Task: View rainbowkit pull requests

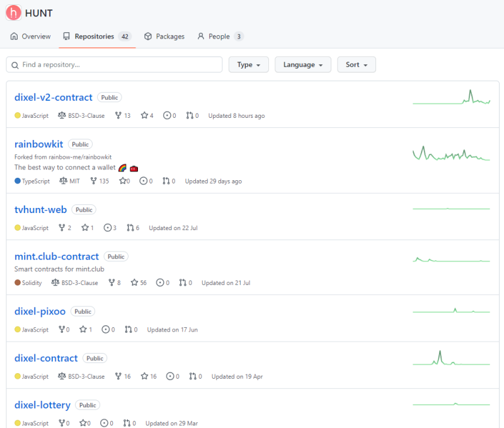Action: 169,181
